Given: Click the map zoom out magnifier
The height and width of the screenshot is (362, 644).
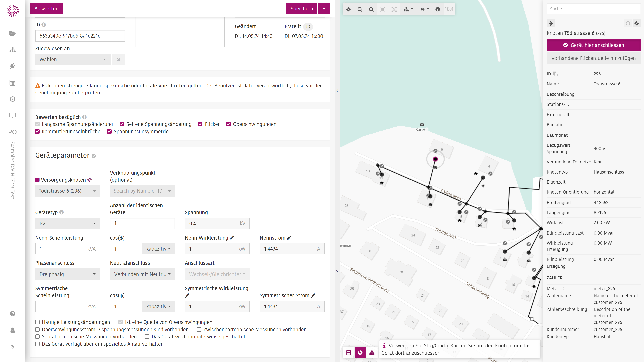Looking at the screenshot, I should point(360,9).
